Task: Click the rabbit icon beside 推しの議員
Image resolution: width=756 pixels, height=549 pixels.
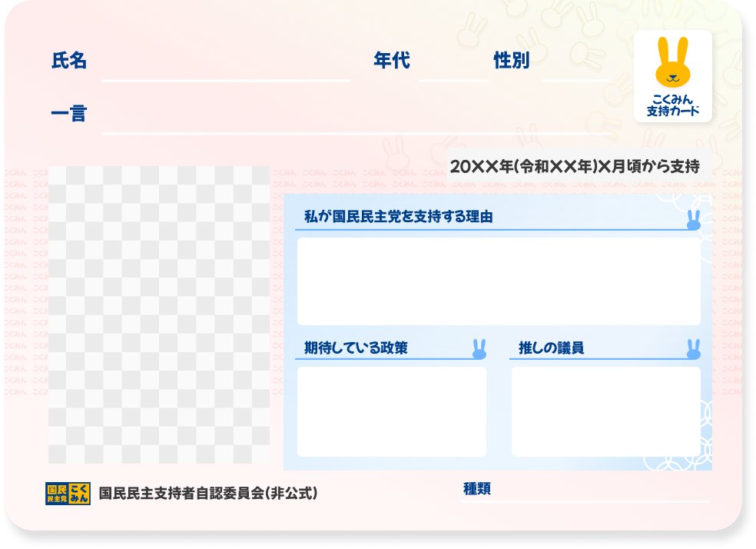Action: (693, 349)
